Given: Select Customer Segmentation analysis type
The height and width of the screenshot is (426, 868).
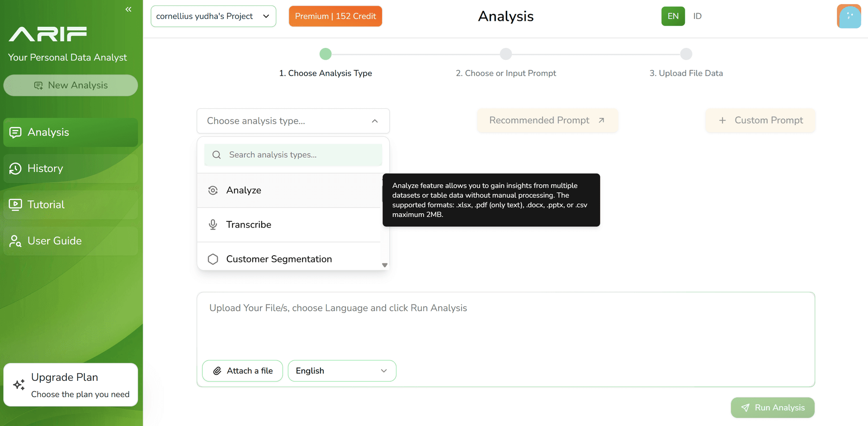Looking at the screenshot, I should [289, 257].
